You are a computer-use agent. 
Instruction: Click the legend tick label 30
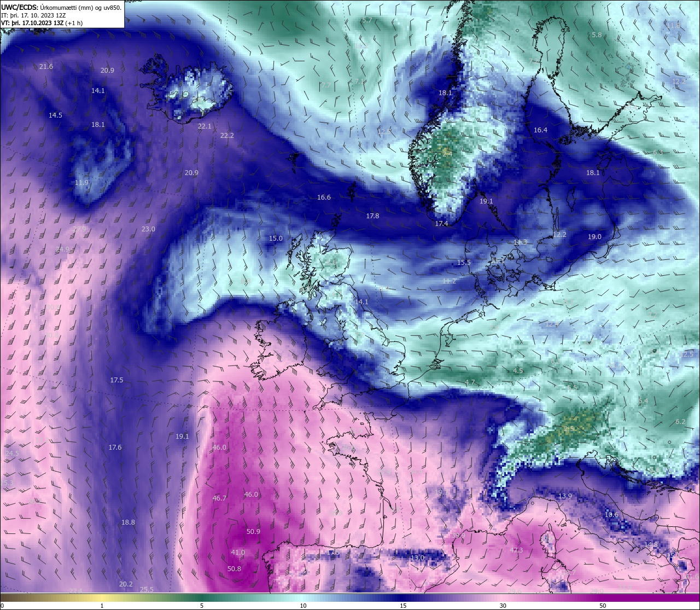click(503, 606)
